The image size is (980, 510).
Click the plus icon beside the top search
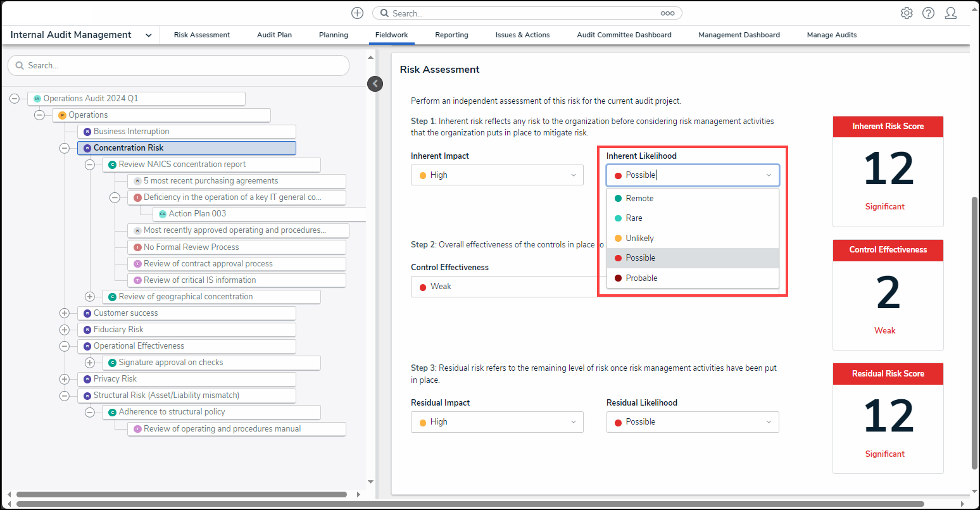point(357,13)
